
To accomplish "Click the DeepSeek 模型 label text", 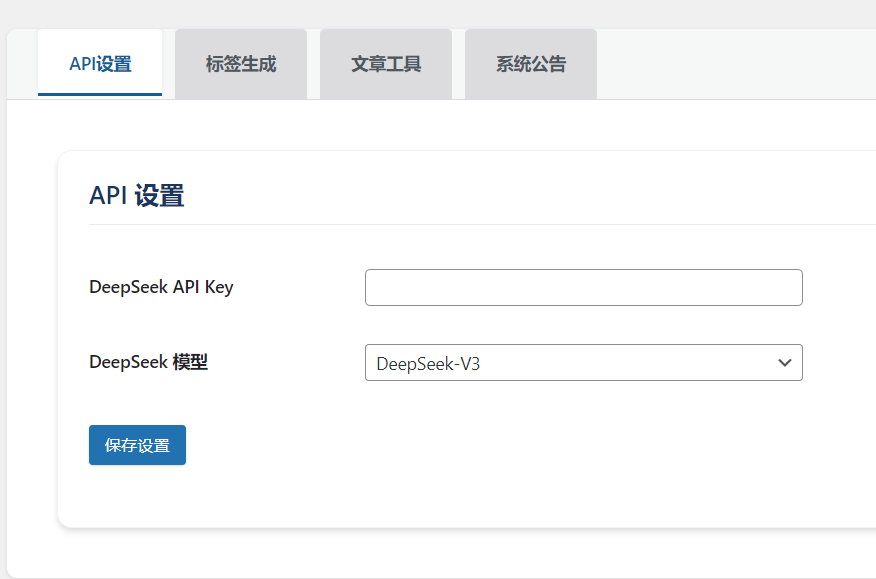I will pos(148,362).
